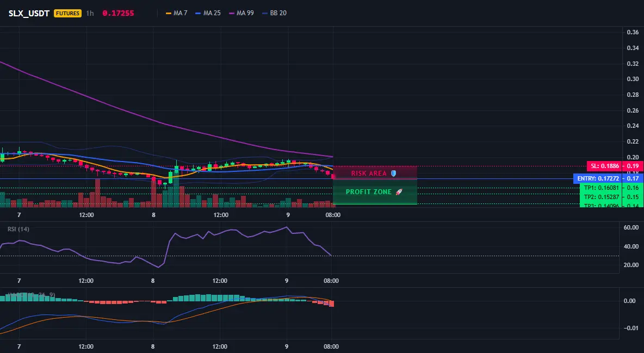Select the RISK AREA text label
The image size is (644, 353).
pyautogui.click(x=369, y=174)
